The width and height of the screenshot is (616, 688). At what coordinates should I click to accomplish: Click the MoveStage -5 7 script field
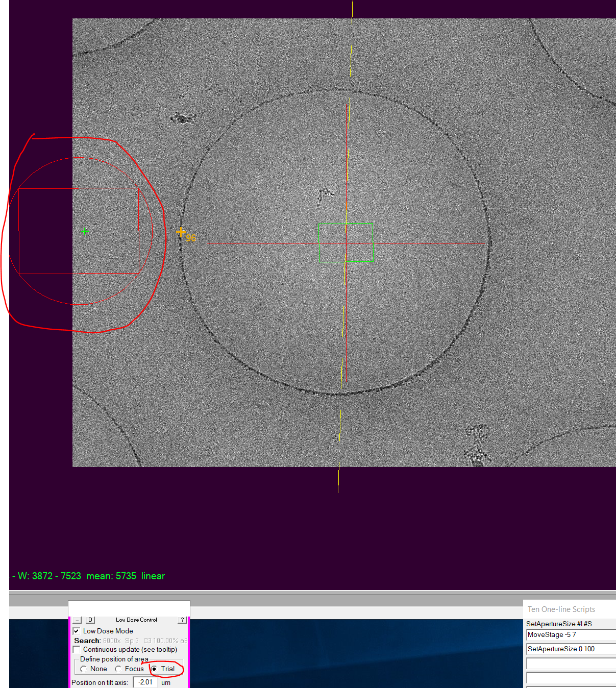[571, 635]
